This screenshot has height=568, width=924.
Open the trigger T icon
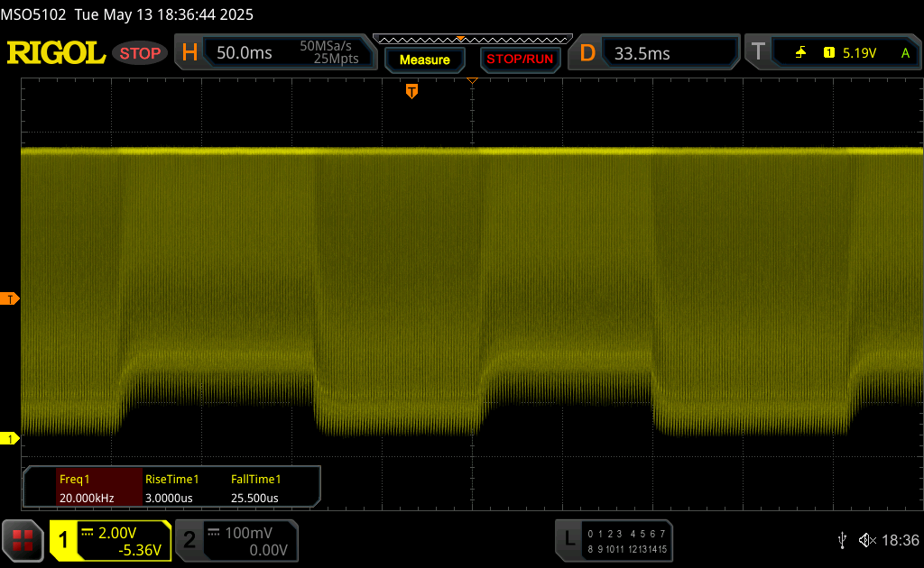[758, 52]
